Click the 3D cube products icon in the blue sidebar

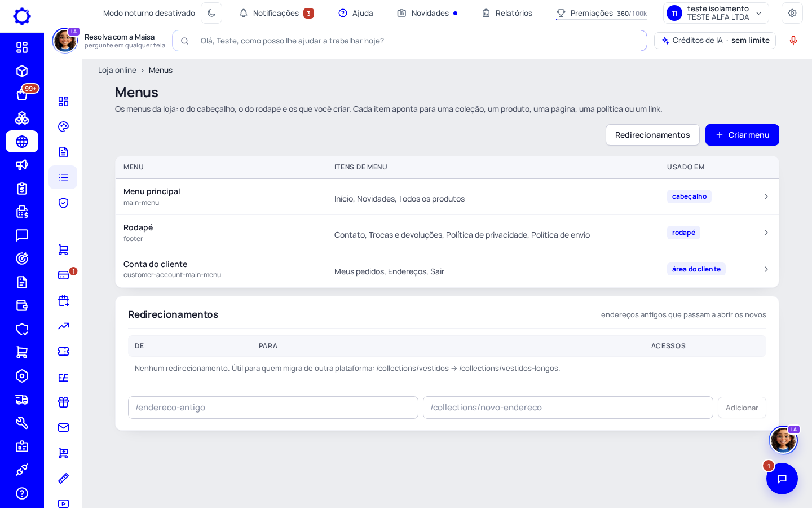coord(22,71)
